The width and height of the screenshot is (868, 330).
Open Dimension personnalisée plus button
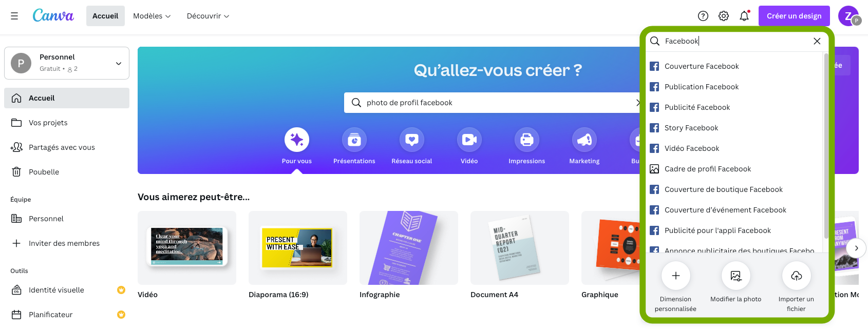pos(676,276)
